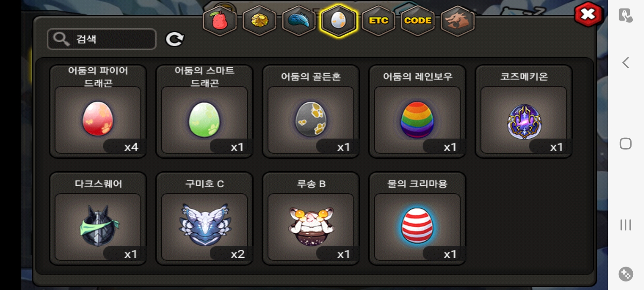Choose the 다크스퀘어 blindfolded egg

pyautogui.click(x=98, y=219)
